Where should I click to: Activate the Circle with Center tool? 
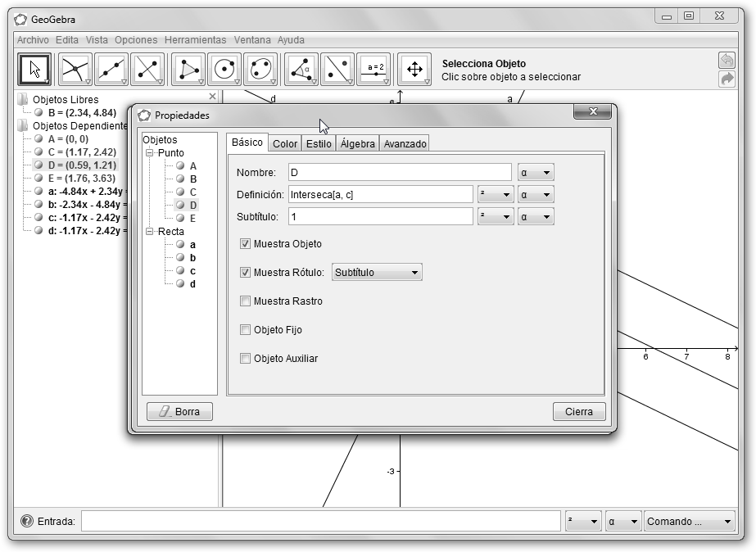(x=224, y=70)
